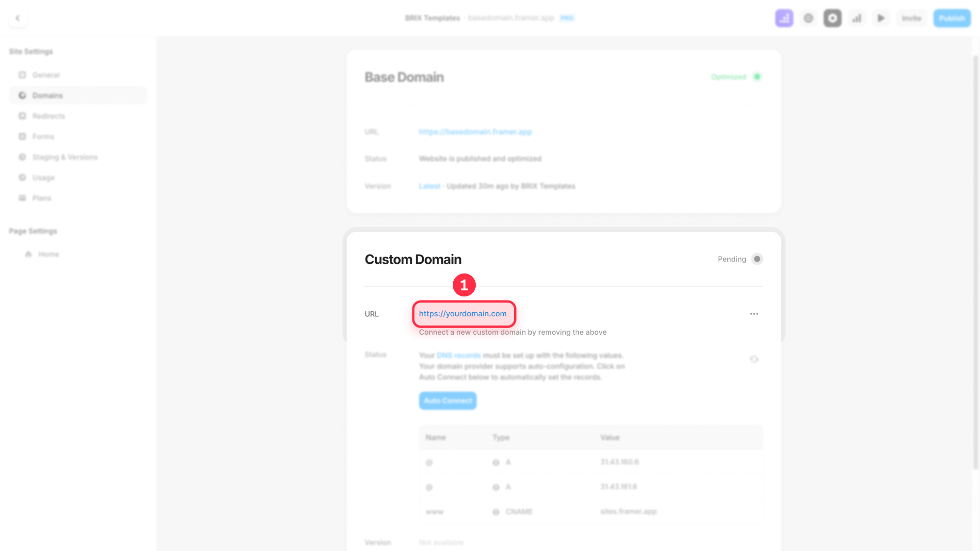Screen dimensions: 980x551
Task: Click the 31.43.160.6 record value
Action: click(x=620, y=462)
